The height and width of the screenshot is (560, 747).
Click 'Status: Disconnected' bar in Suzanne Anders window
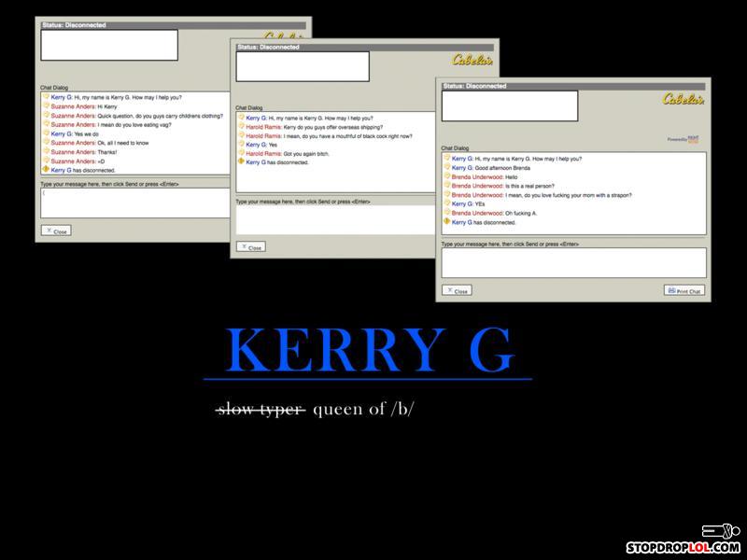click(x=174, y=25)
